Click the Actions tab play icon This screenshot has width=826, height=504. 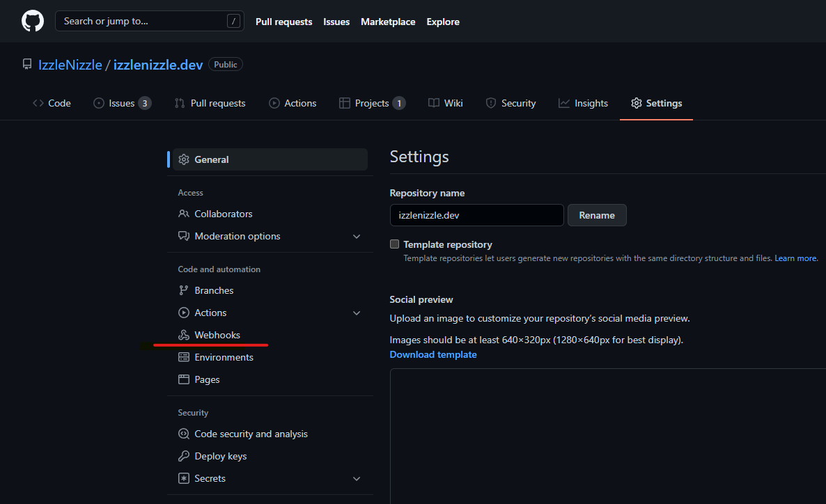[274, 103]
